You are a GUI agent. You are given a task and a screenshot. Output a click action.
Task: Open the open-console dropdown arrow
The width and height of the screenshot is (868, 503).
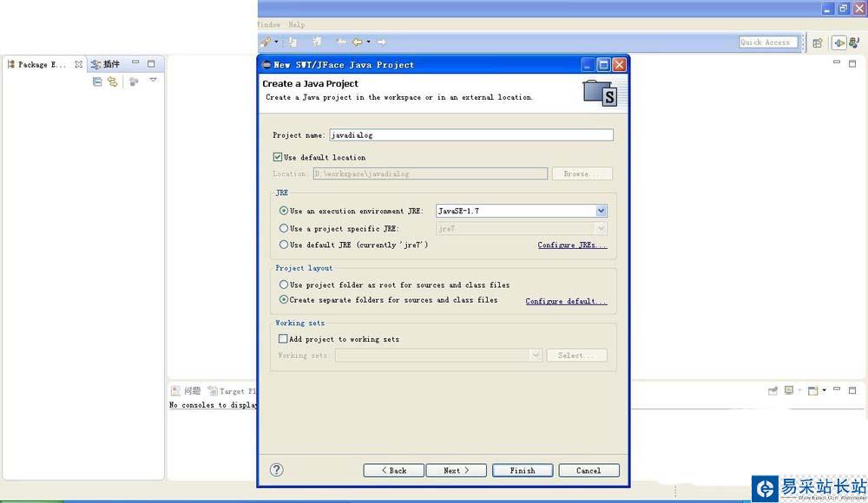click(825, 390)
